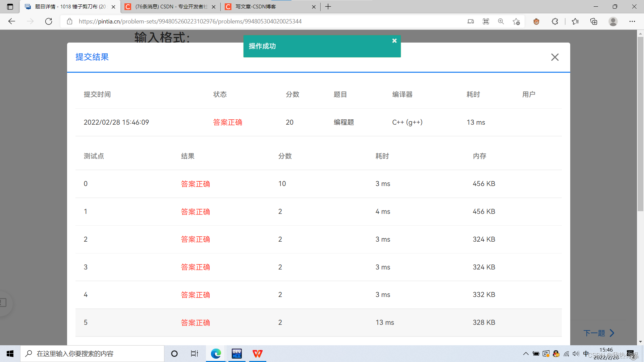Click the zoom magnifier in the address bar
644x362 pixels.
[x=501, y=21]
